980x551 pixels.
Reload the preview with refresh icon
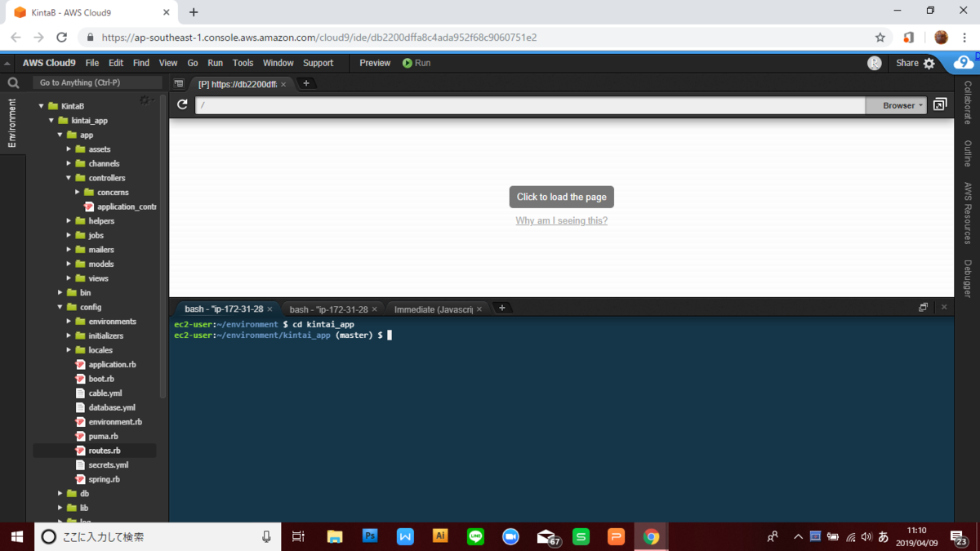[x=182, y=104]
